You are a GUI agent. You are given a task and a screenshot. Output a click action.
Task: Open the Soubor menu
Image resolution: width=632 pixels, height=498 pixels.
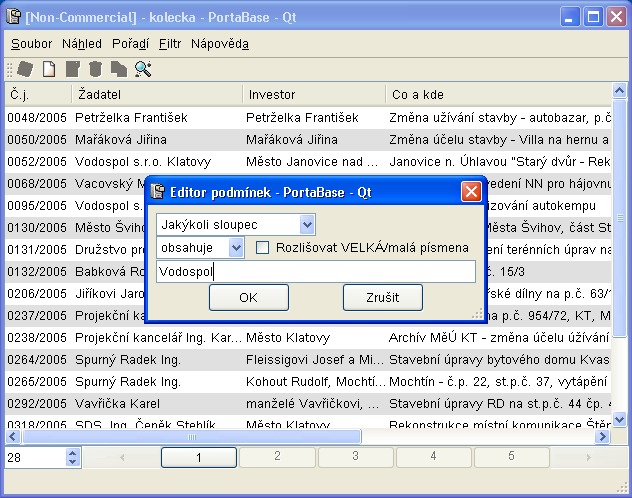click(31, 44)
